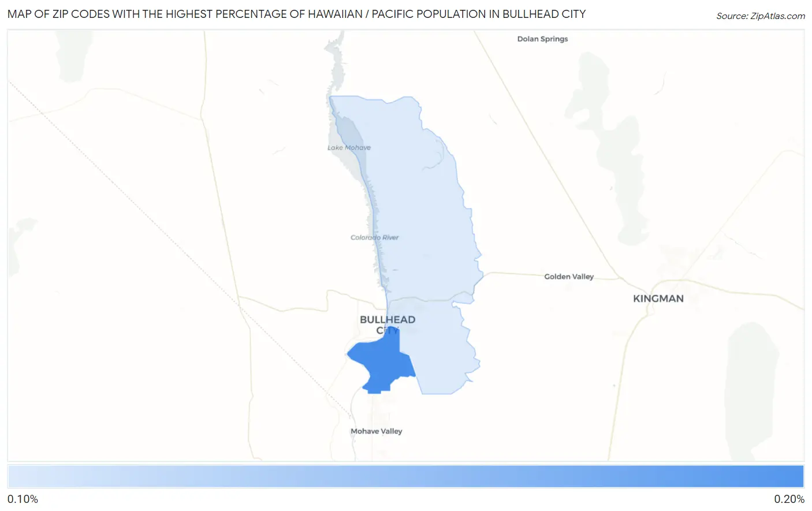This screenshot has width=812, height=511.
Task: Click the Source: ZipAtlas.com credit
Action: click(761, 16)
